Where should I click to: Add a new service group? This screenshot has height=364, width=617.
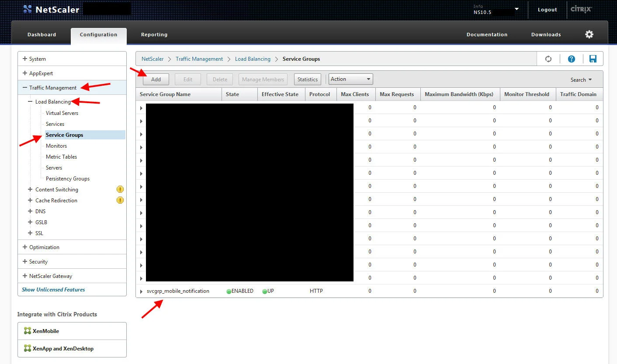(156, 79)
